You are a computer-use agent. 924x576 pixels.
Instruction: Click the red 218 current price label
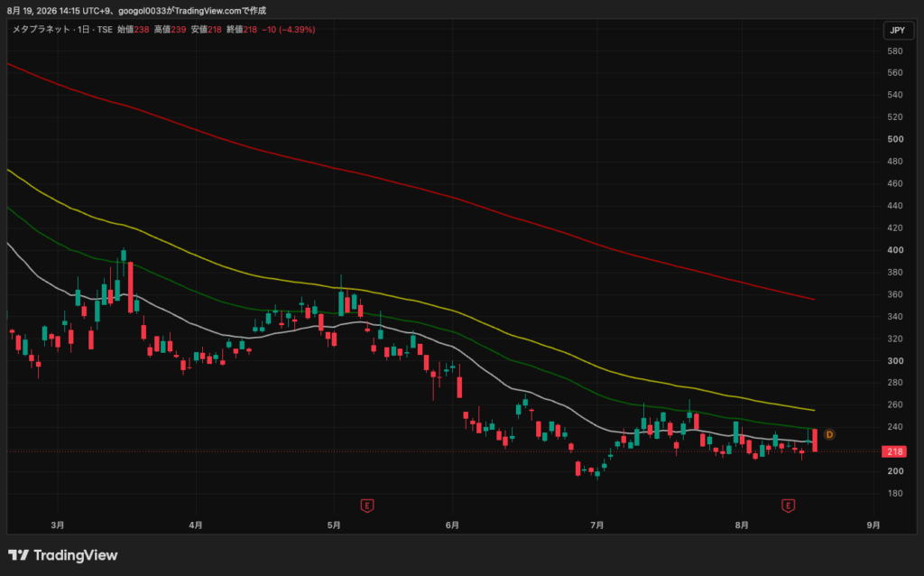[x=894, y=451]
